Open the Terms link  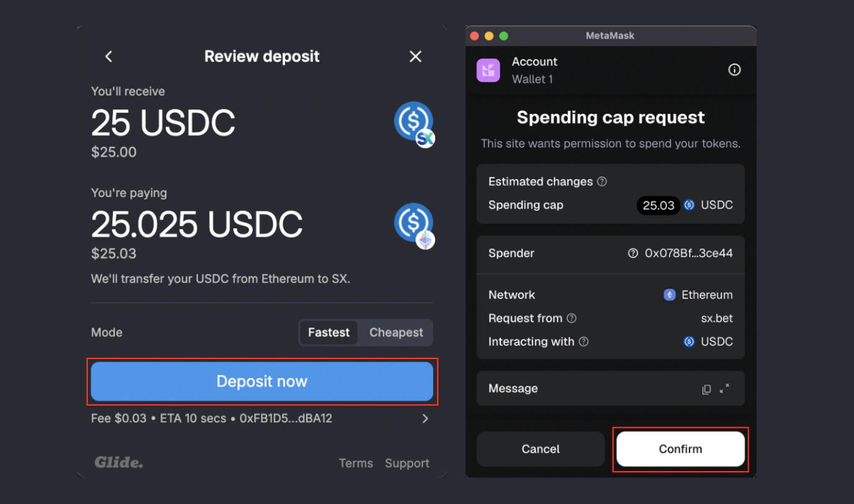(356, 463)
